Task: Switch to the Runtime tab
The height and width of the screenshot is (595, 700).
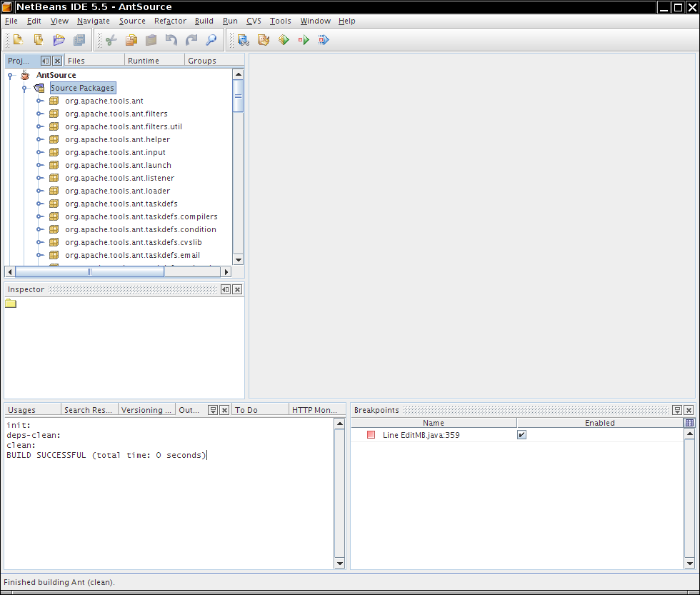Action: pyautogui.click(x=144, y=61)
